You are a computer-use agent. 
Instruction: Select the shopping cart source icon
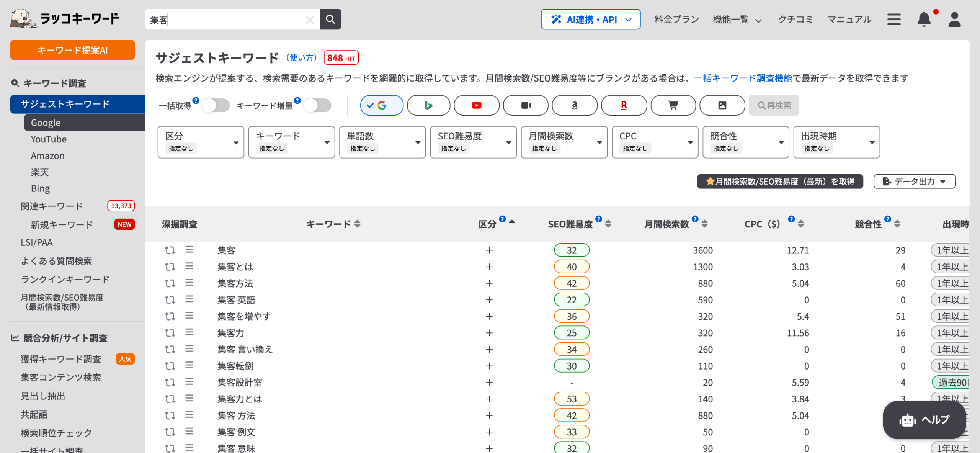[673, 105]
